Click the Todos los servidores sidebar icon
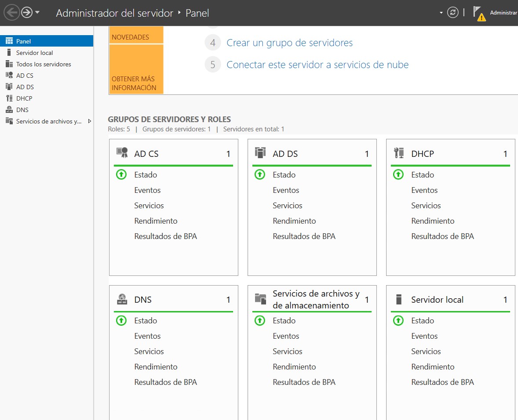This screenshot has height=420, width=518. (x=9, y=64)
